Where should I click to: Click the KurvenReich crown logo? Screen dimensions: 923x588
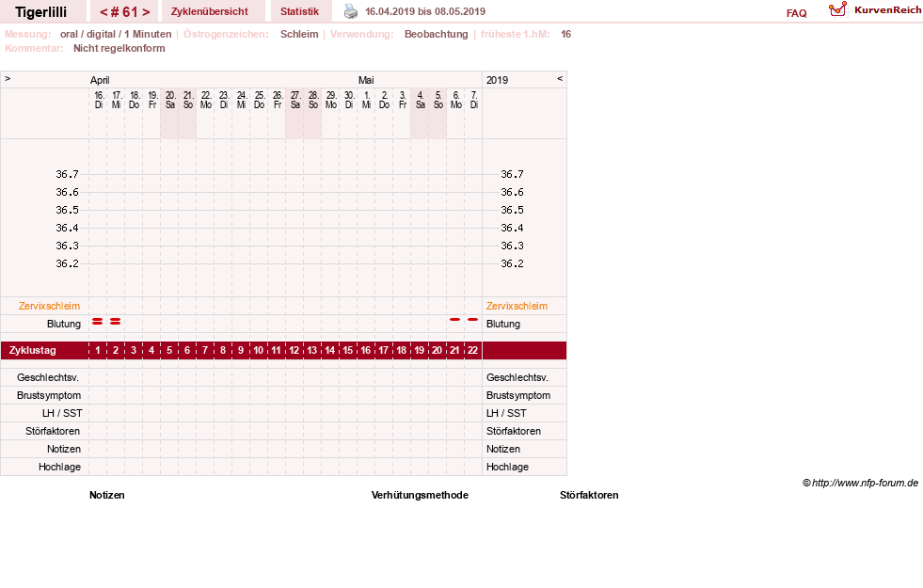point(837,9)
